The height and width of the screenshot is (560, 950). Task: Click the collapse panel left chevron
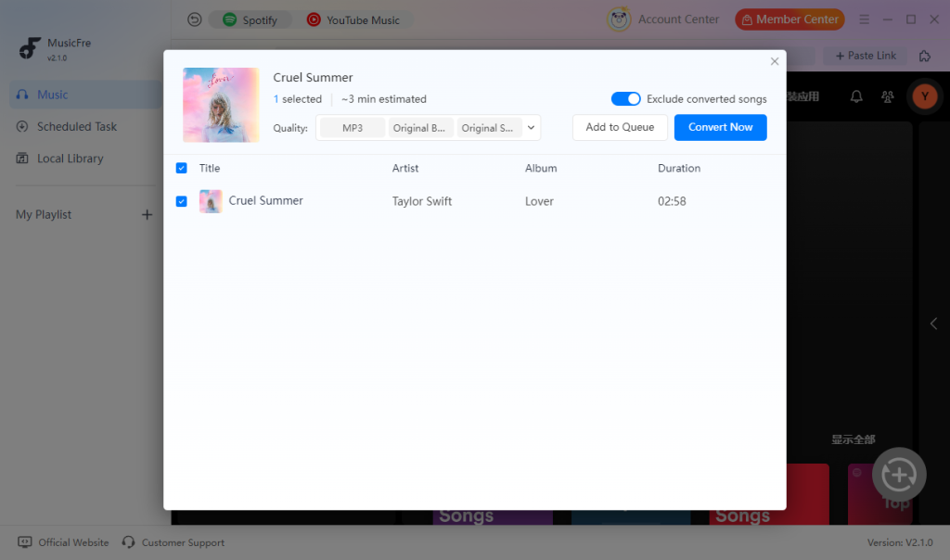933,324
